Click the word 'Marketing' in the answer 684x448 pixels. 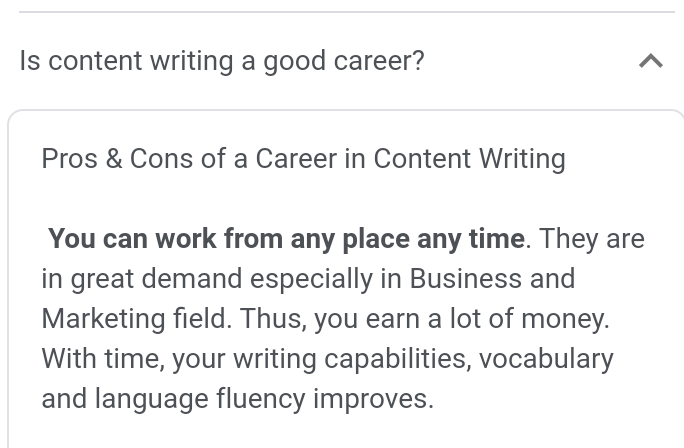click(x=103, y=319)
